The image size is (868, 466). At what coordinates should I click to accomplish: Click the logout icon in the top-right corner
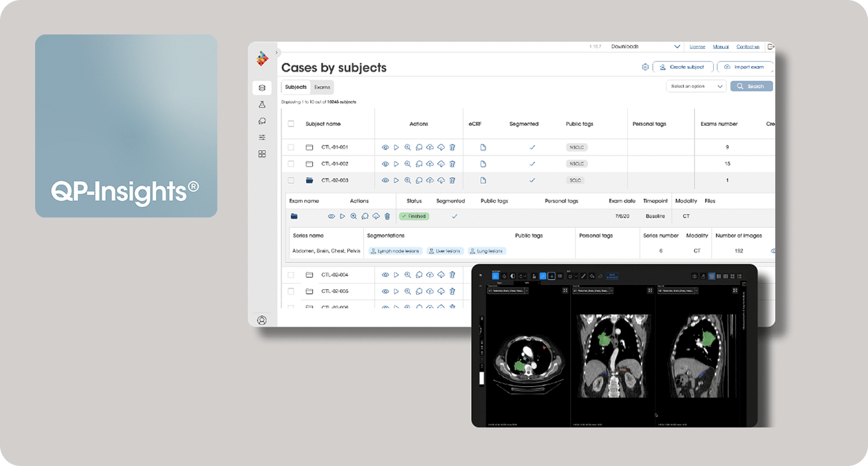[x=770, y=47]
